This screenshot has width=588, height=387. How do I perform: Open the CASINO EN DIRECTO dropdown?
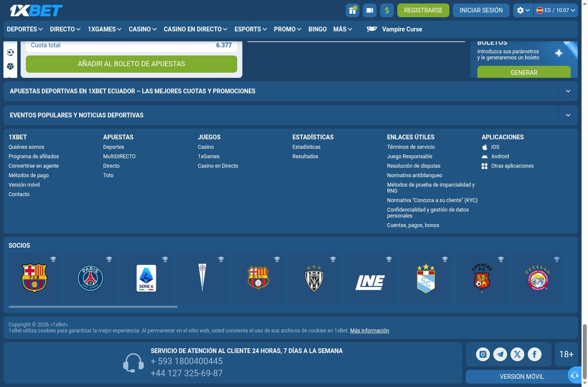195,29
